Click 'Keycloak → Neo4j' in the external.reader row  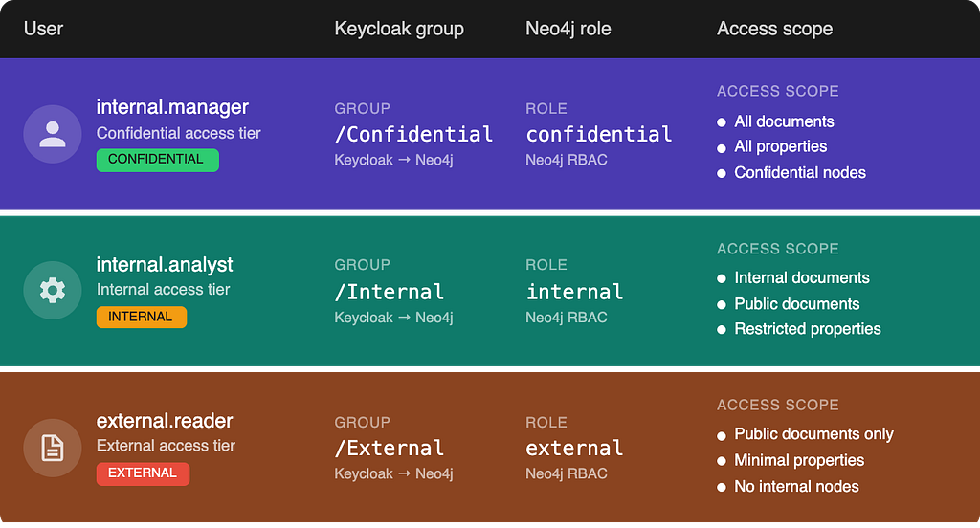pos(393,473)
